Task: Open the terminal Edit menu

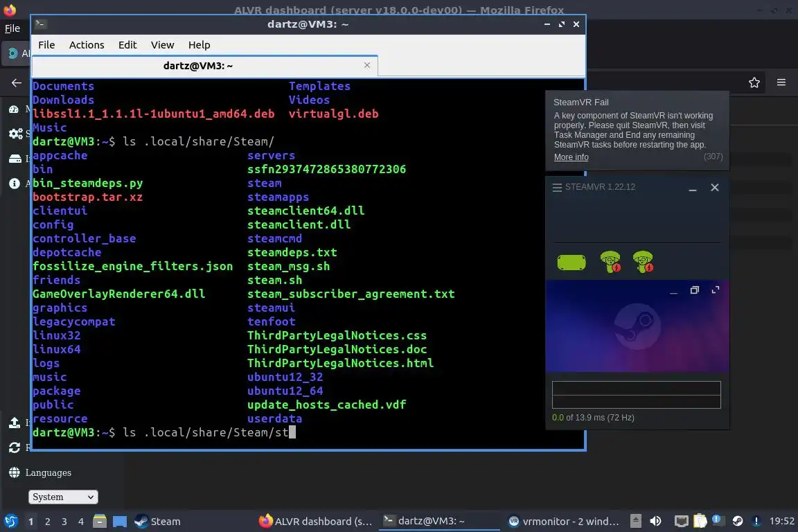Action: point(127,45)
